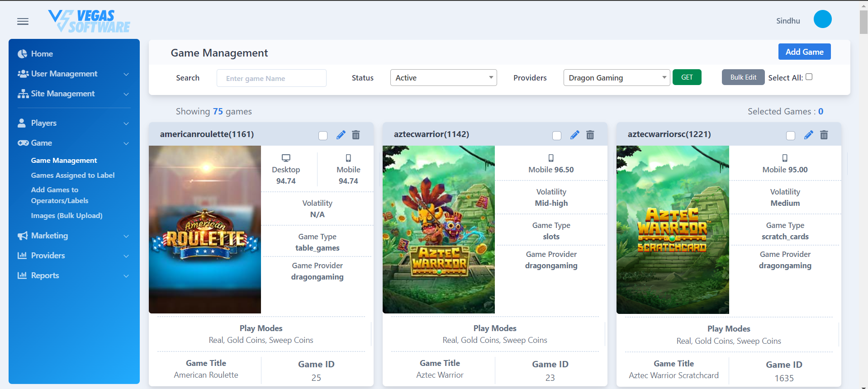Click the 'Selected Games : 0' text

(785, 111)
